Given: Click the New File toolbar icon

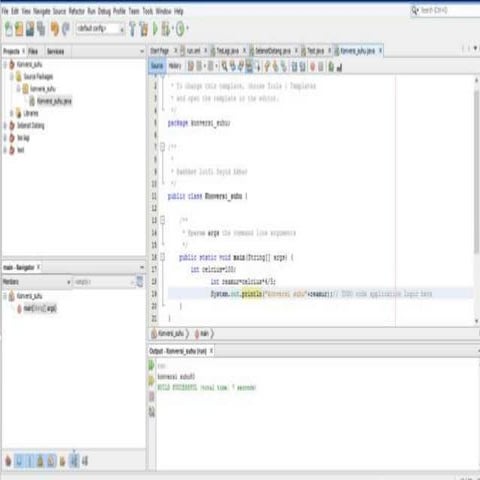Looking at the screenshot, I should click(9, 29).
